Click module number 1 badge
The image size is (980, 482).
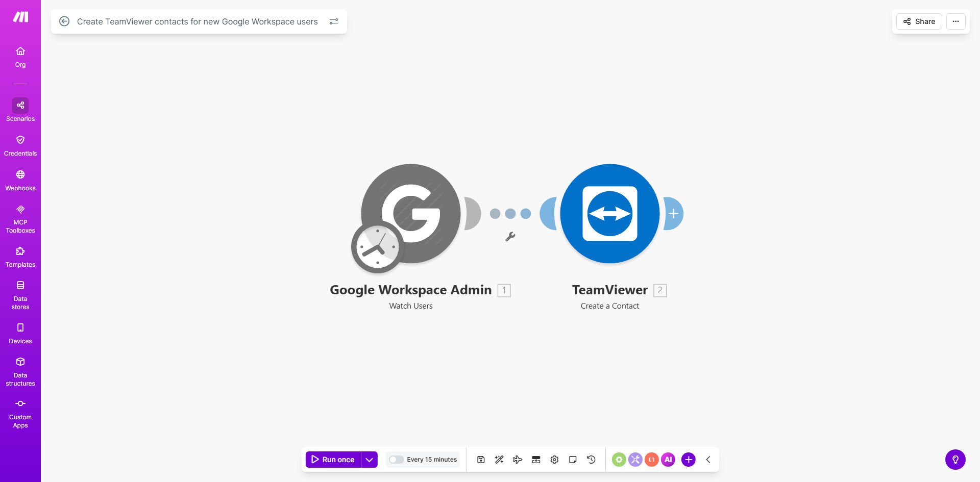[504, 290]
